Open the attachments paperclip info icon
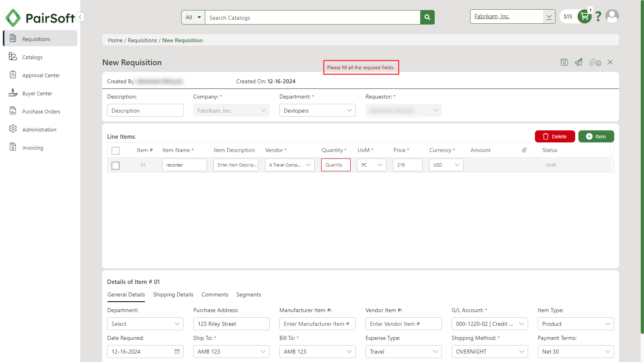Image resolution: width=644 pixels, height=362 pixels. coord(595,62)
